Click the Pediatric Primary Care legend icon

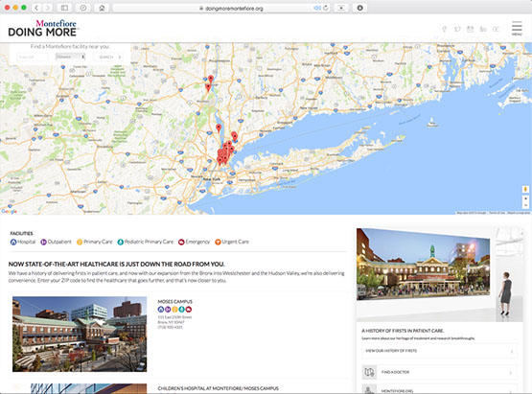[120, 242]
